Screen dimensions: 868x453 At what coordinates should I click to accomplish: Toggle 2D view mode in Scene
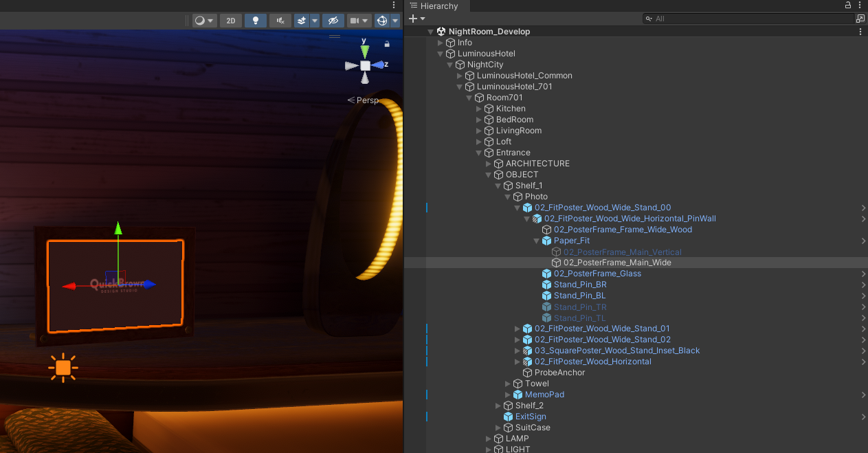tap(231, 21)
